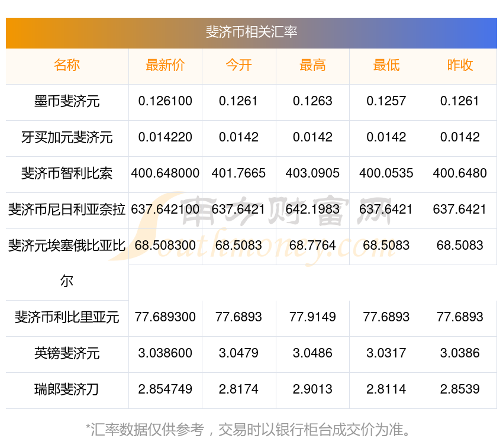The height and width of the screenshot is (448, 503).
Task: Select the 名称 column header
Action: coord(67,65)
